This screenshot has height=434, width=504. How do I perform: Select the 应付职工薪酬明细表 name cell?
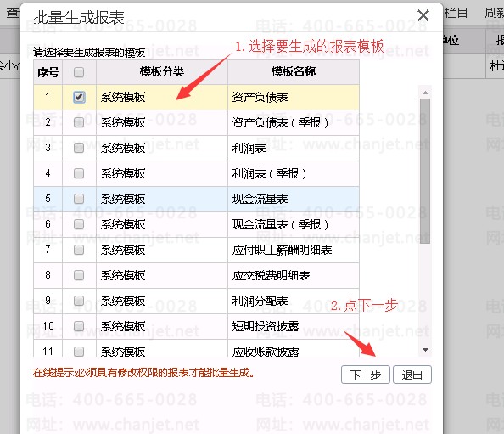pos(293,250)
